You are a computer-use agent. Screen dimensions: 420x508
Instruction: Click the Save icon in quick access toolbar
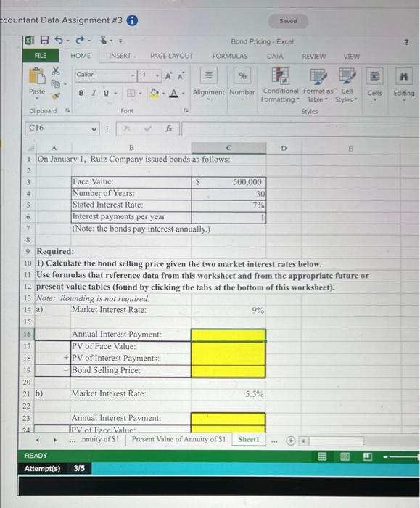(44, 40)
